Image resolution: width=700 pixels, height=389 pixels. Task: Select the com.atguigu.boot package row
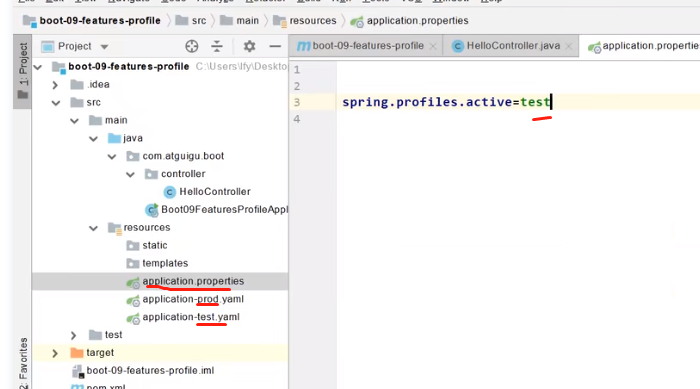point(160,156)
